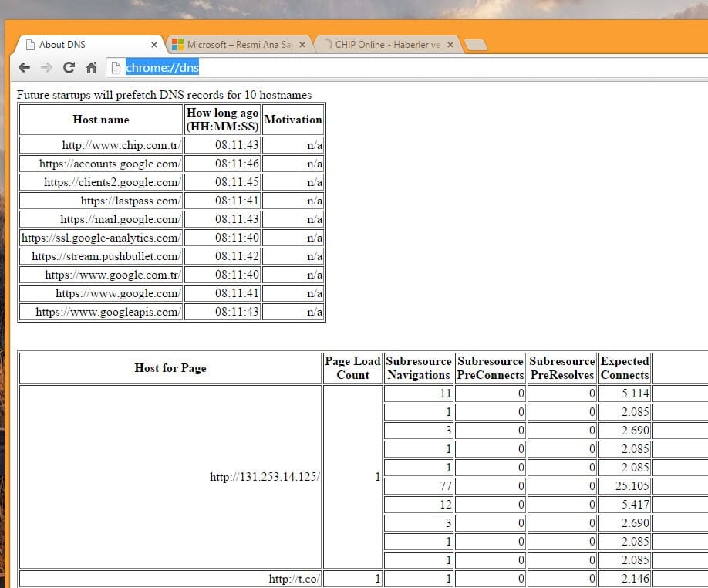
Task: Open a new tab with the new tab button
Action: pos(476,45)
